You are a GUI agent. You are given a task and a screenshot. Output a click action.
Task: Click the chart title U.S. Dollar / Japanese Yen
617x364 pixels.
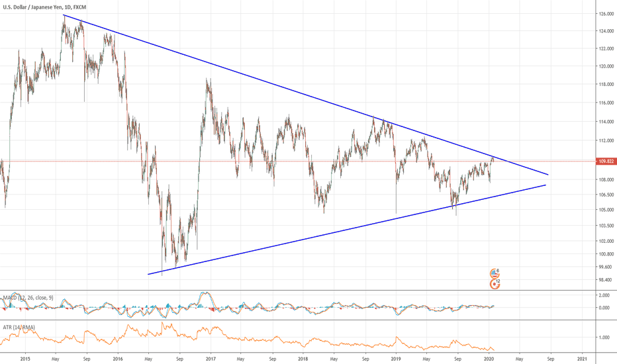32,7
